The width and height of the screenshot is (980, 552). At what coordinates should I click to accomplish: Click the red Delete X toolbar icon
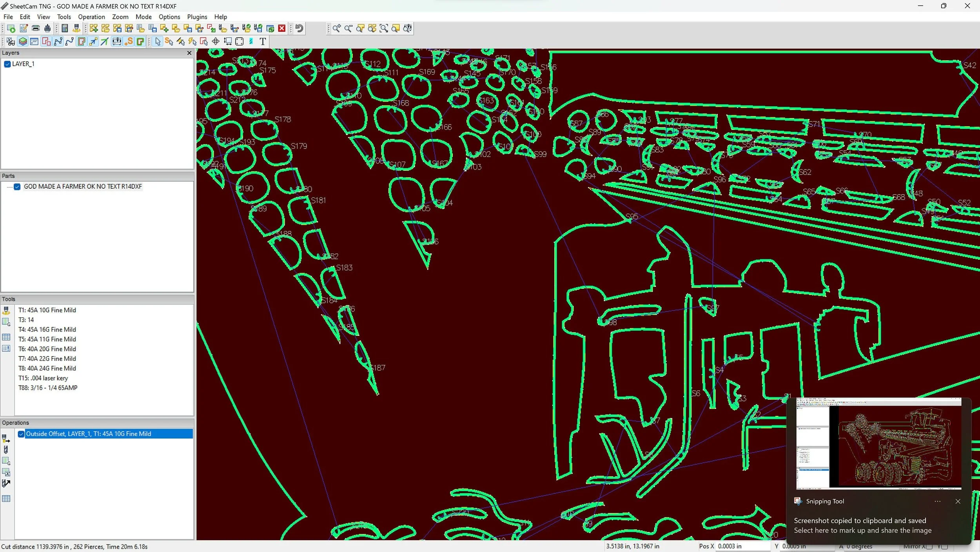tap(281, 28)
